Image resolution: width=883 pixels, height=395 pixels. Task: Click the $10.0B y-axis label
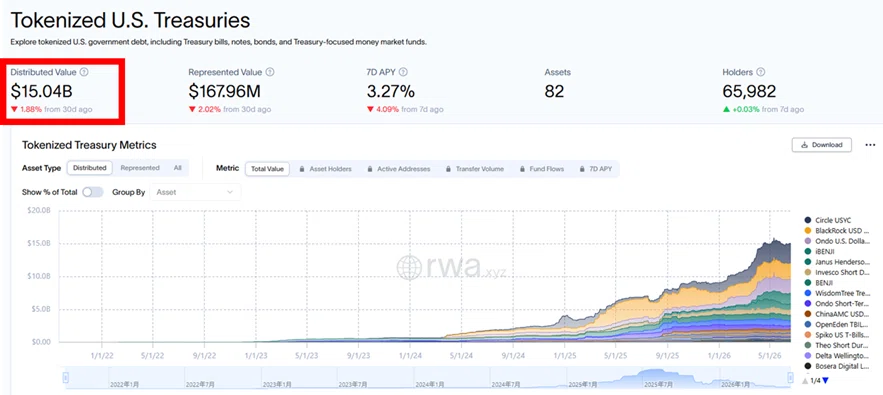point(38,276)
